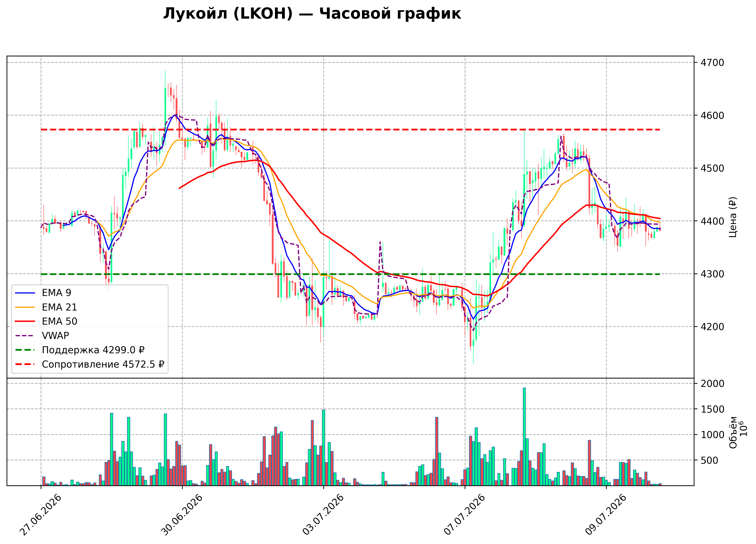Click the 4300 price axis label
The image size is (756, 544).
coord(712,274)
